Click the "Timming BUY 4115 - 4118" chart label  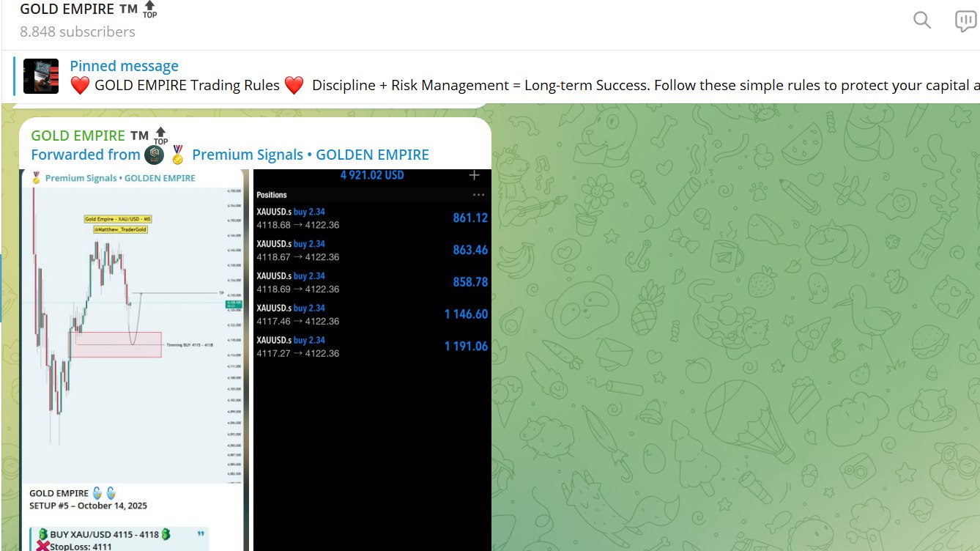190,344
